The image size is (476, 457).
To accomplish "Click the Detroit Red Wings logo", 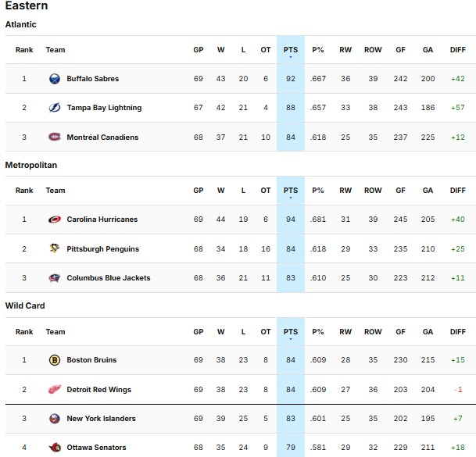I will click(x=55, y=389).
